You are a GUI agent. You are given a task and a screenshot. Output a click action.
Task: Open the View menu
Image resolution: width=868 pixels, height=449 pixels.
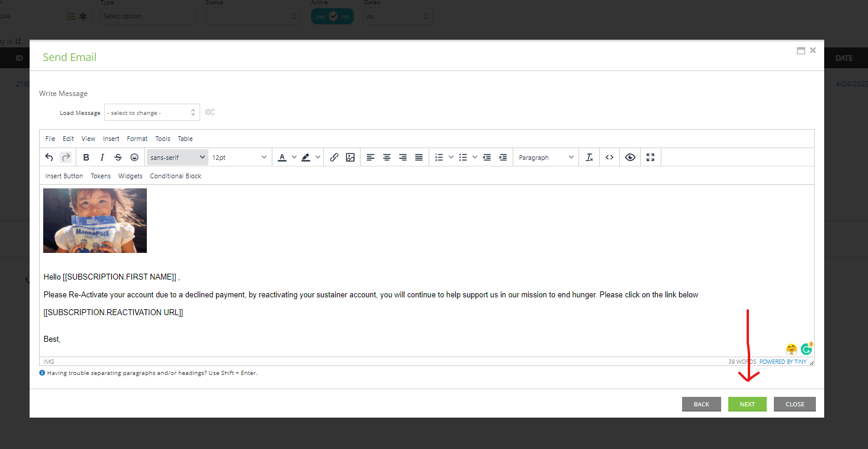pos(88,139)
